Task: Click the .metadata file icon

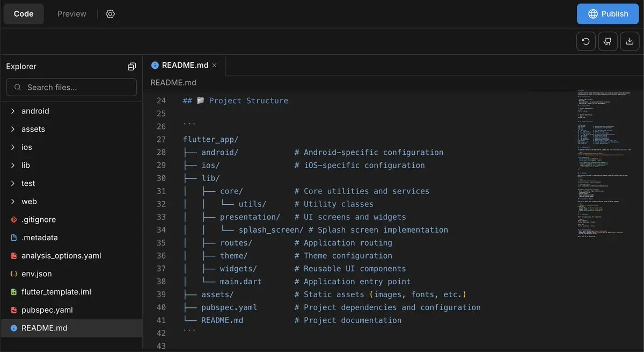Action: click(14, 238)
